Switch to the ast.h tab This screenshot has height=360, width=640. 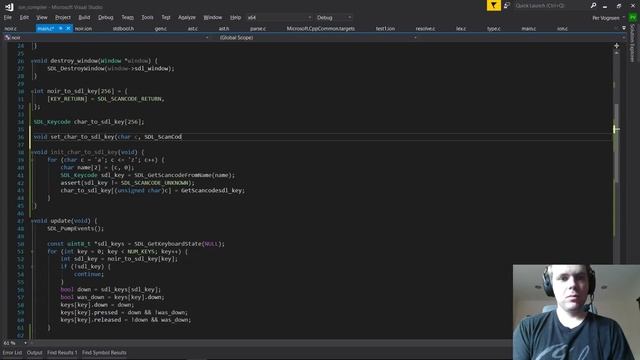(x=224, y=29)
